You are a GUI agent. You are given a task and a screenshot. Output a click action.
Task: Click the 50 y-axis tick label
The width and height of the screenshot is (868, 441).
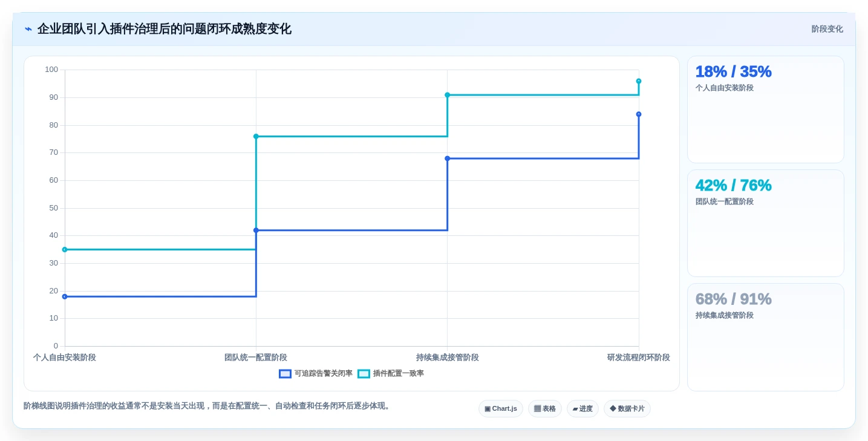tap(54, 208)
